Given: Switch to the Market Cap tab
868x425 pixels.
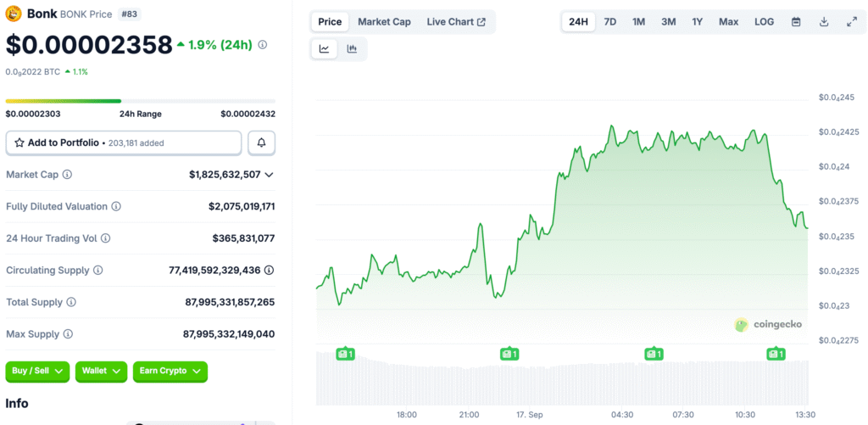Looking at the screenshot, I should (x=384, y=21).
